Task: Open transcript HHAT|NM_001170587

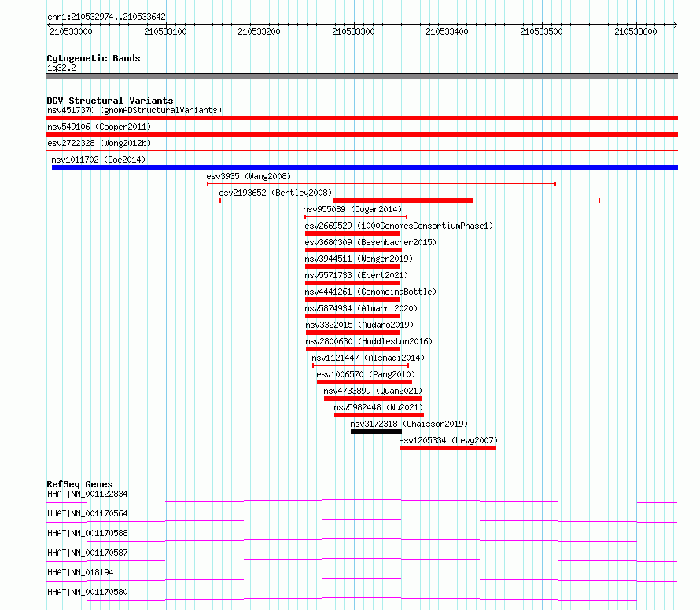Action: (x=87, y=553)
